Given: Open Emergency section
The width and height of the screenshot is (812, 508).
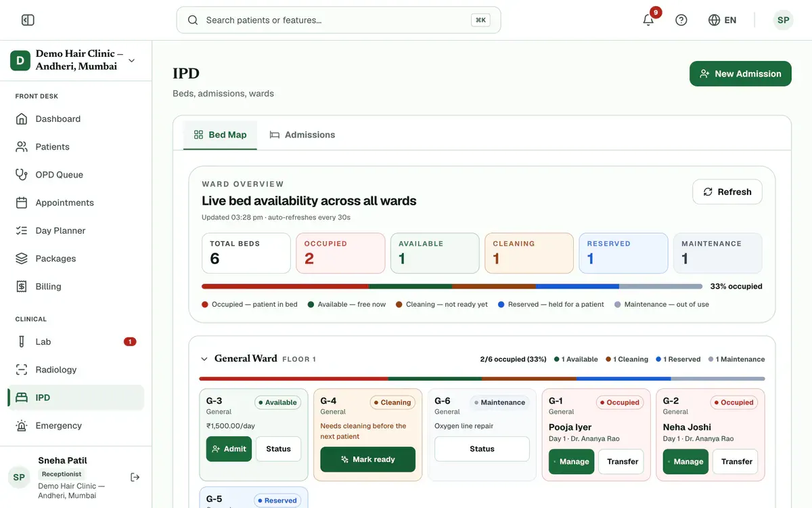Looking at the screenshot, I should [76, 425].
